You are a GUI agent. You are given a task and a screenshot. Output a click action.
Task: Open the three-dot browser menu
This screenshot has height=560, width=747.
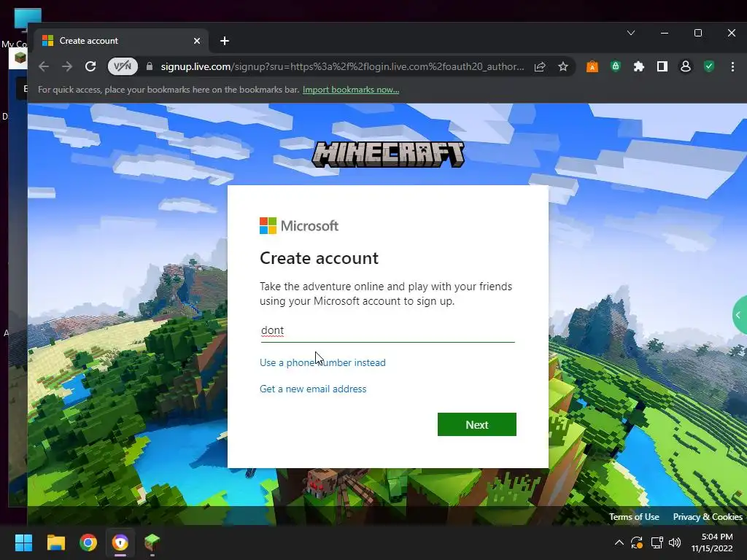pos(732,66)
